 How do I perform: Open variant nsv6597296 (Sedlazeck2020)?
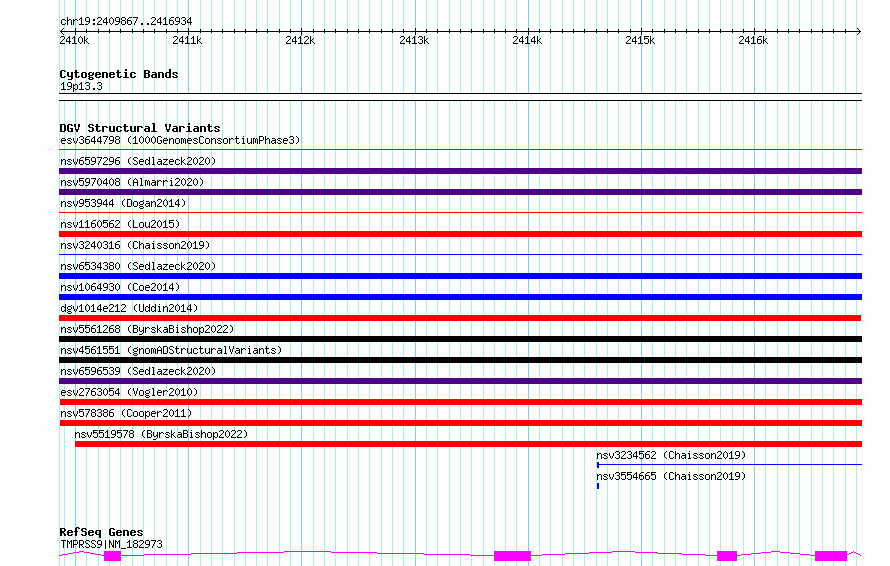tap(138, 161)
